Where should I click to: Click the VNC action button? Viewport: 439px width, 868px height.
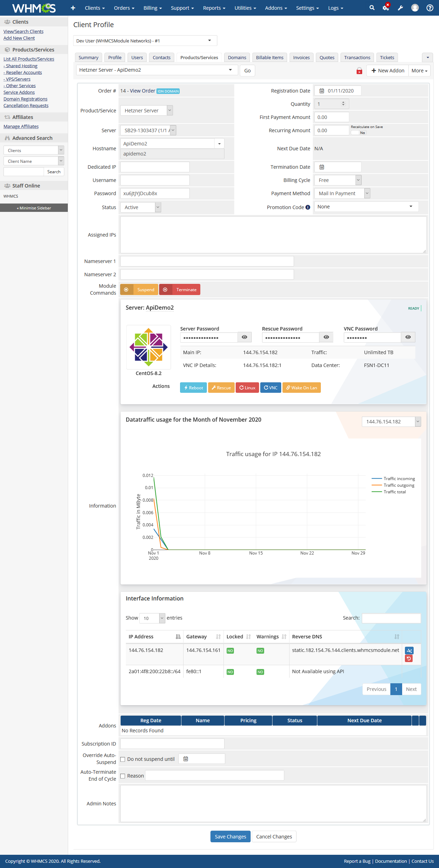(270, 388)
